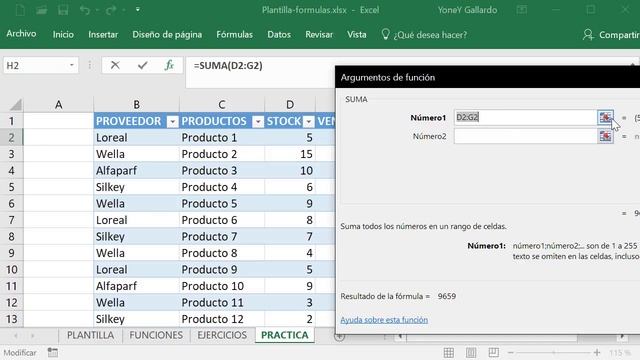
Task: Zoom out with the minus icon
Action: (511, 352)
